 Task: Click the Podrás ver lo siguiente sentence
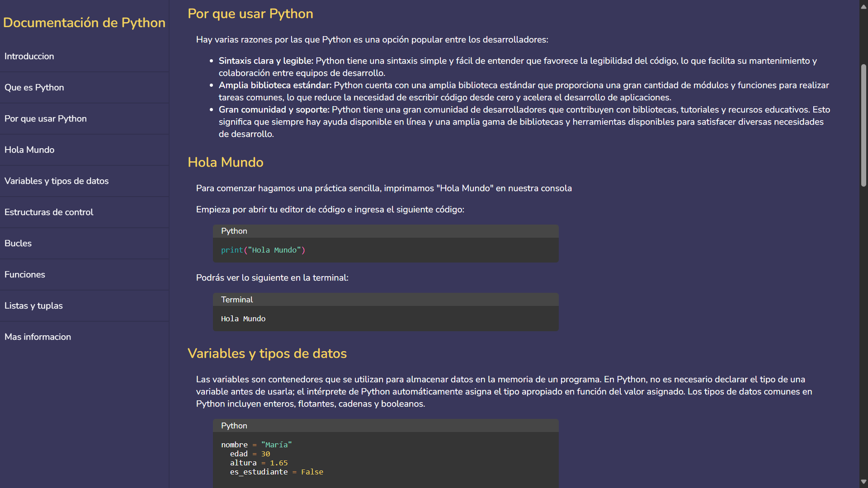(x=272, y=278)
